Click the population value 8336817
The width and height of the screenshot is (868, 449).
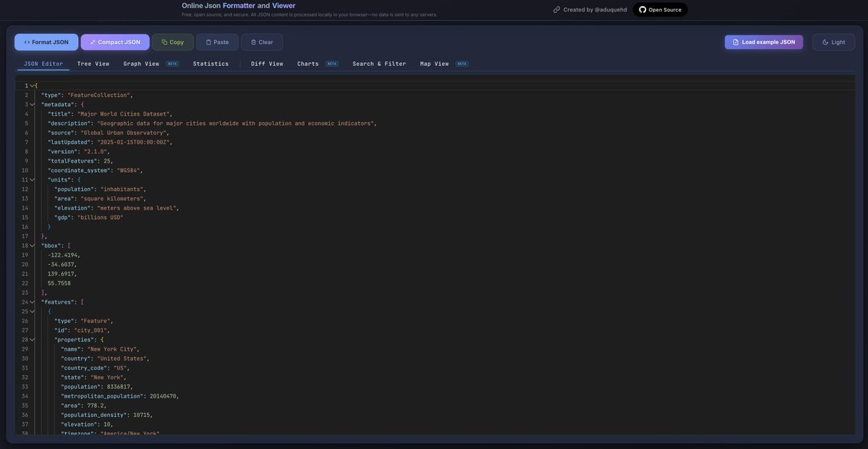point(119,387)
